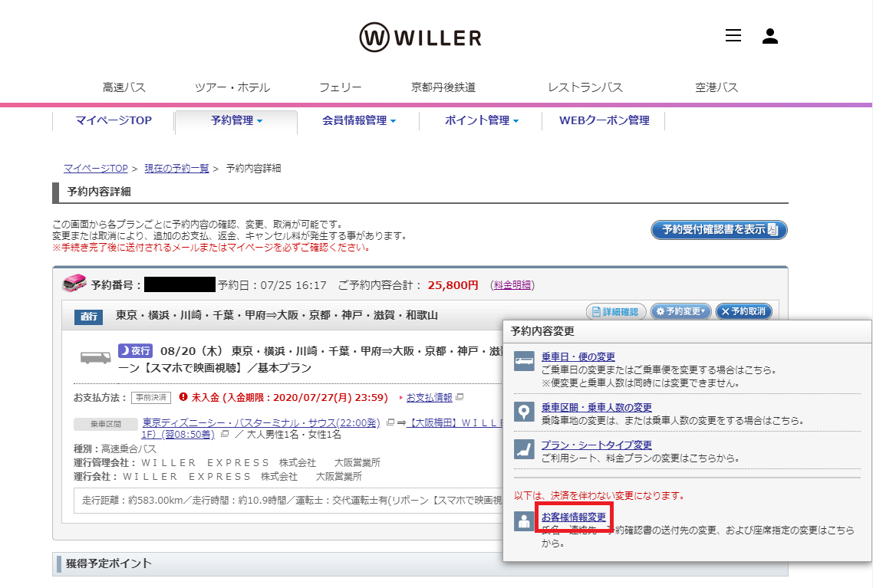
Task: Go to 現在の予約一覧 breadcrumb link
Action: pyautogui.click(x=176, y=169)
